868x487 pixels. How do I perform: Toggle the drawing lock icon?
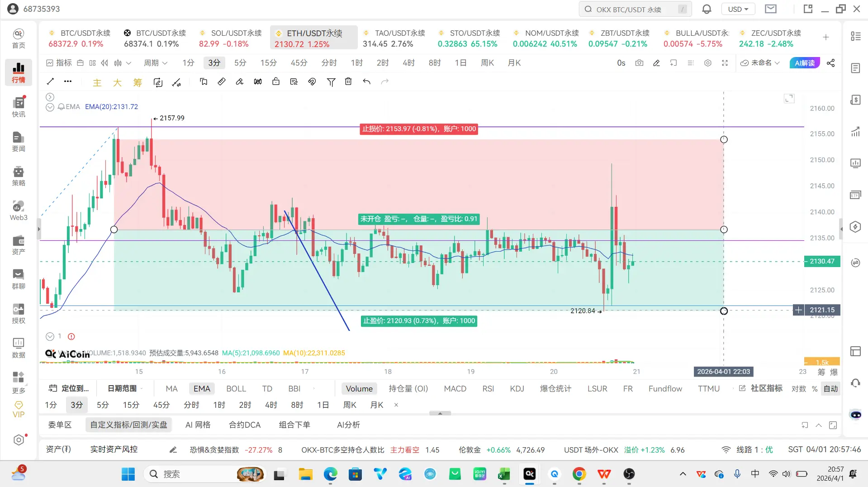(276, 81)
